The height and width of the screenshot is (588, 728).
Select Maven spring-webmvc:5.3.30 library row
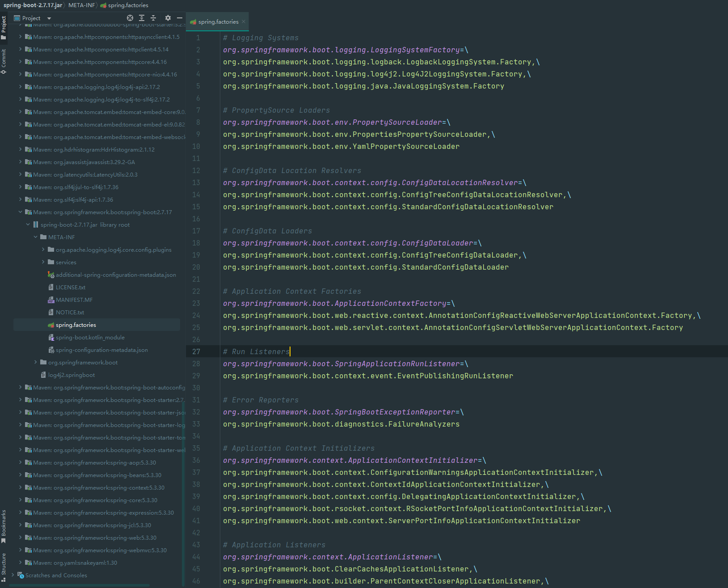coord(97,550)
